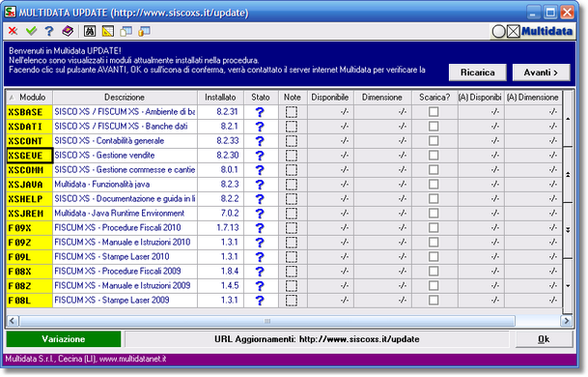Image resolution: width=588 pixels, height=377 pixels.
Task: Open the purple manual book icon
Action: [x=68, y=31]
